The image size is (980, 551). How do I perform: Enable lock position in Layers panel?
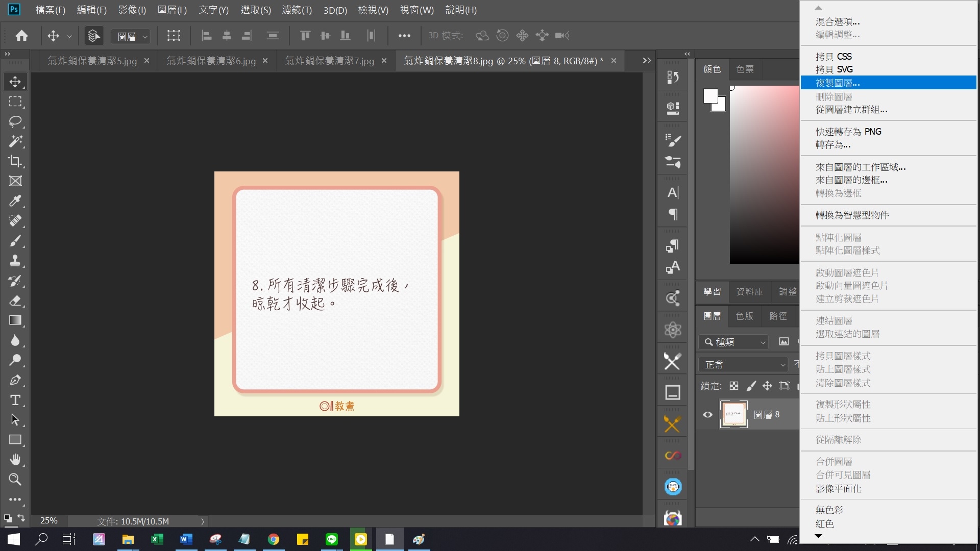point(768,386)
